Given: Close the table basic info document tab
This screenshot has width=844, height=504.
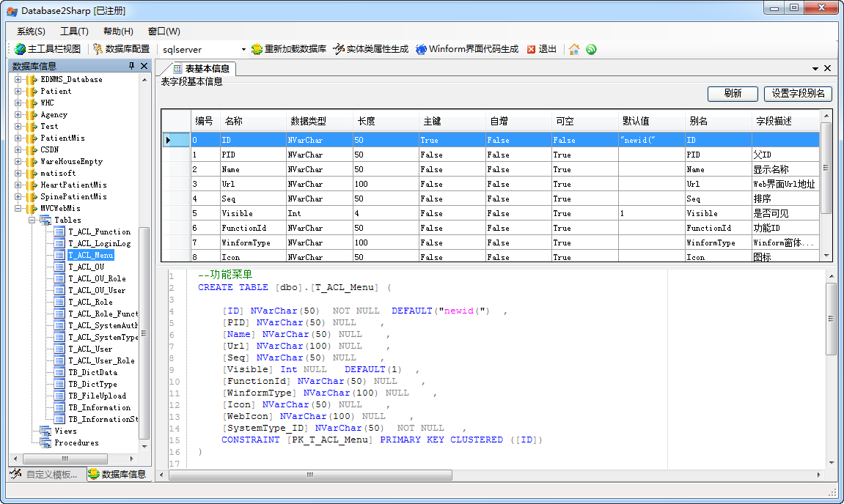Looking at the screenshot, I should point(827,68).
